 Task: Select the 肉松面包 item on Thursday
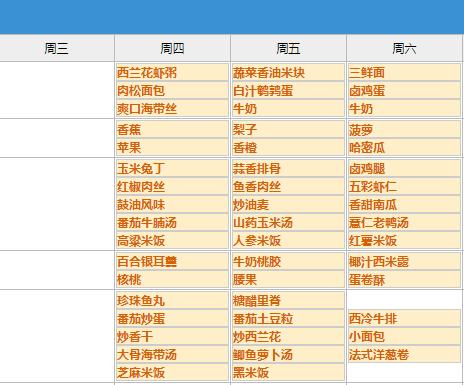(x=172, y=91)
